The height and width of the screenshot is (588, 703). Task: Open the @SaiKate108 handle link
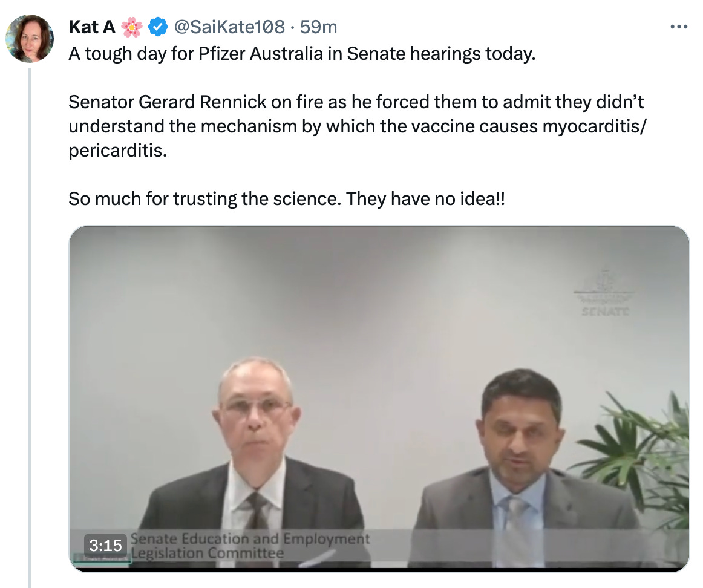(229, 27)
